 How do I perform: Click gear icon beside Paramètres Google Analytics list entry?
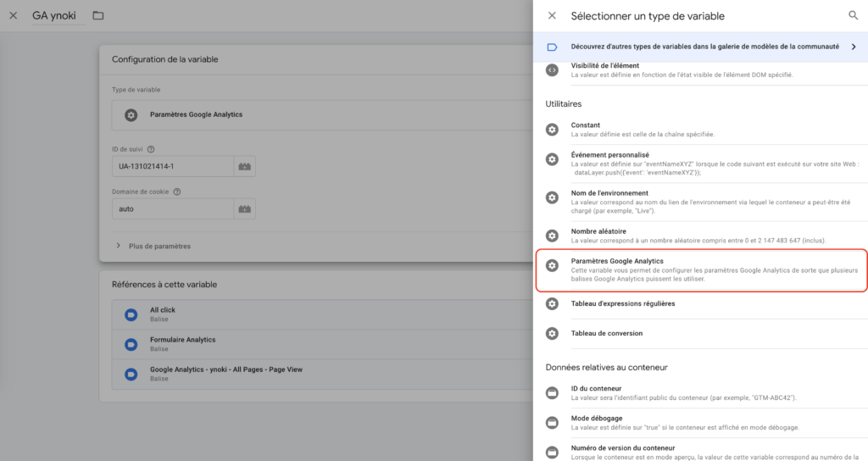[552, 265]
